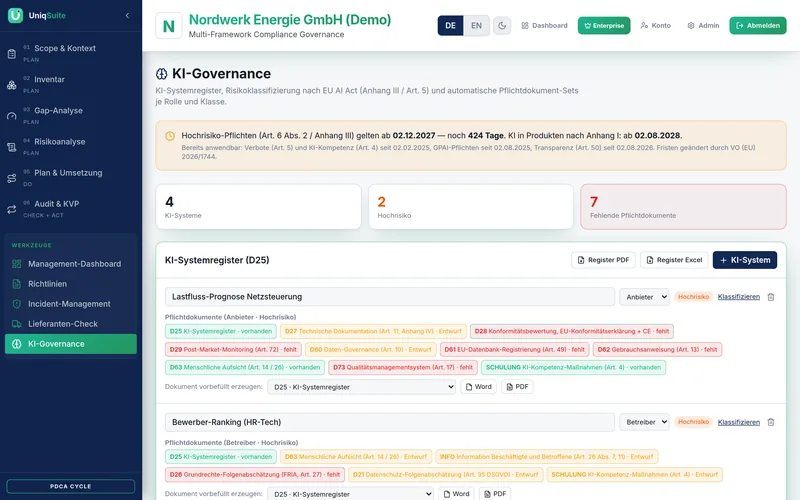The width and height of the screenshot is (800, 500).
Task: Click the Richtlinien document icon
Action: point(17,284)
